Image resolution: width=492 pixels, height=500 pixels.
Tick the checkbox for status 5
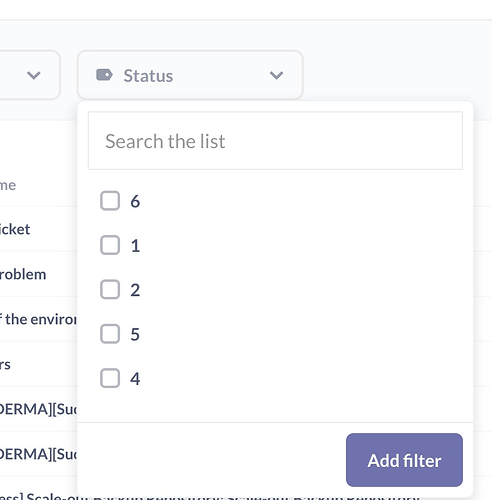coord(110,334)
